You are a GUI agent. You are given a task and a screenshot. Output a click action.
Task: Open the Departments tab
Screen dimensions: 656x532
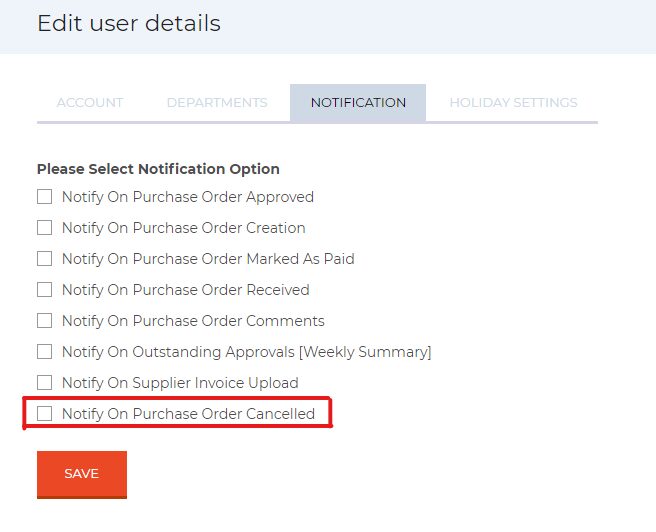click(x=217, y=102)
